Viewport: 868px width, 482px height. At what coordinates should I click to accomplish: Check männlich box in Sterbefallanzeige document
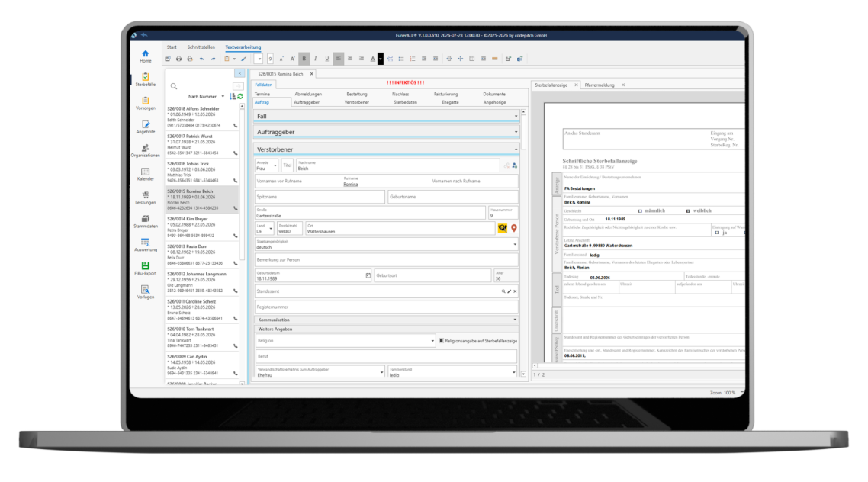(x=640, y=210)
